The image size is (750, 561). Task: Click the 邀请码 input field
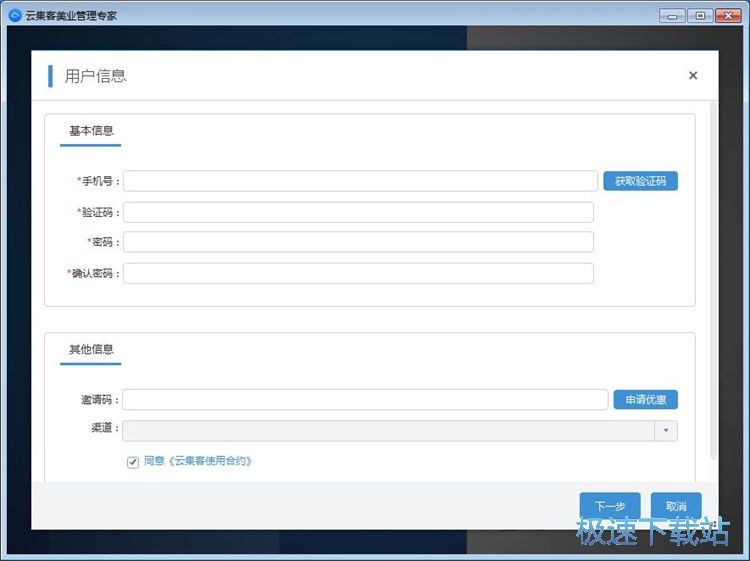(x=365, y=399)
